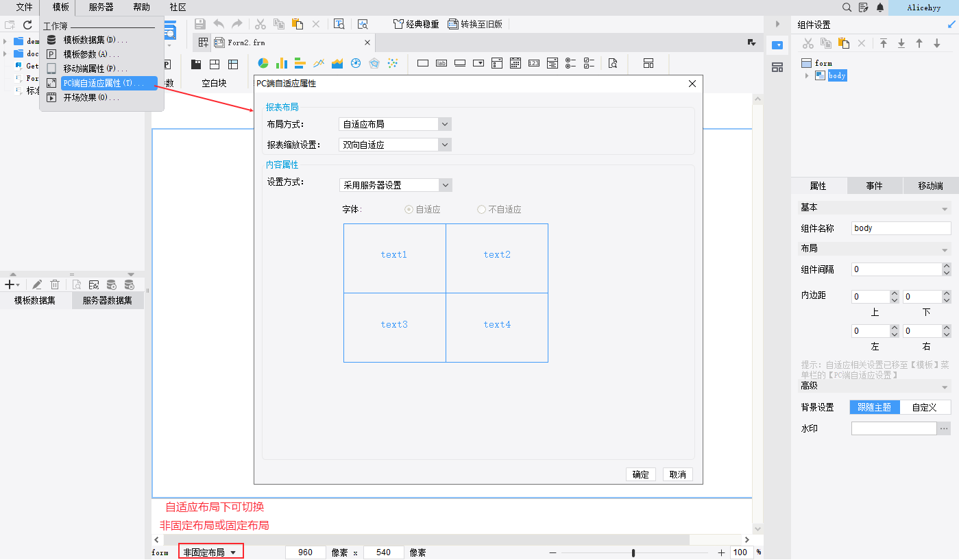959x560 pixels.
Task: Move component to bottom in tree toolbar
Action: [901, 43]
